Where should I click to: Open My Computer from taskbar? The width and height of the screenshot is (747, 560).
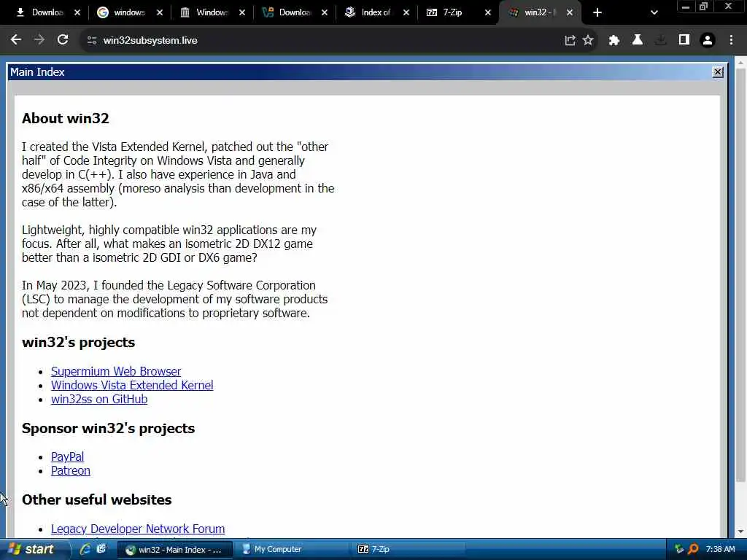(292, 550)
